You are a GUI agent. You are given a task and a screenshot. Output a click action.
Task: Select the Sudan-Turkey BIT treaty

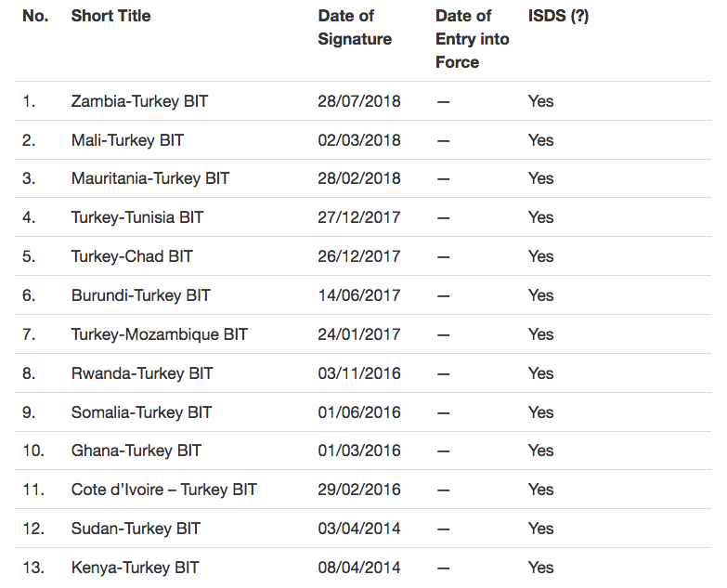(x=136, y=529)
